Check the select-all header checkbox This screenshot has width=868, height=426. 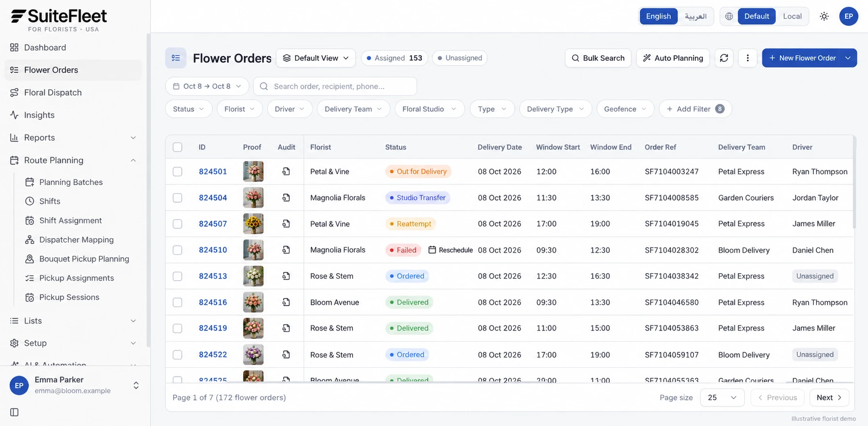(177, 147)
